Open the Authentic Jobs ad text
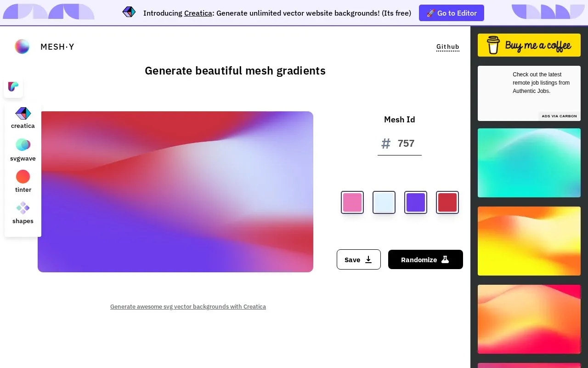Viewport: 588px width, 368px height. point(541,83)
